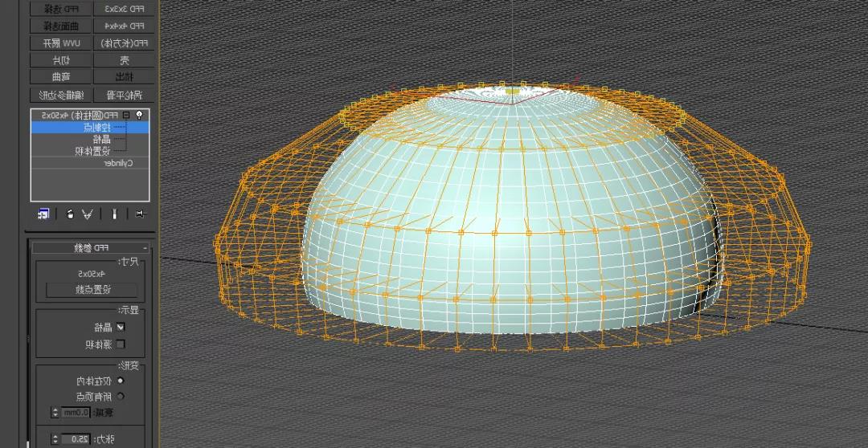Collapse the FFD(圆柱体) 4x50x5 modifier tree
Viewport: 868px width, 448px height.
tap(126, 116)
